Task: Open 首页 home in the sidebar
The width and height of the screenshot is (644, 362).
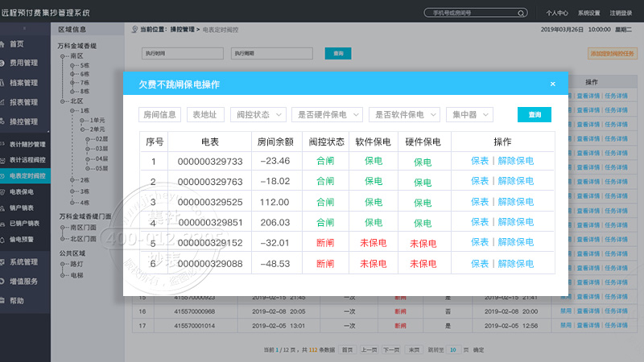Action: (18, 43)
